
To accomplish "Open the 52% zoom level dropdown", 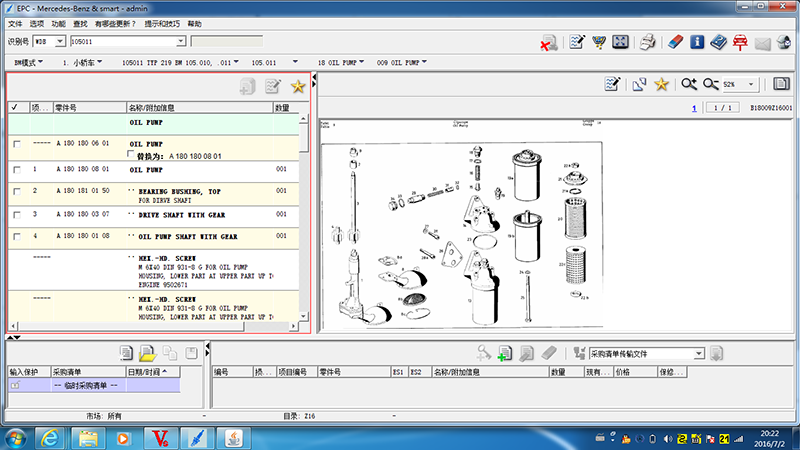I will pyautogui.click(x=751, y=84).
